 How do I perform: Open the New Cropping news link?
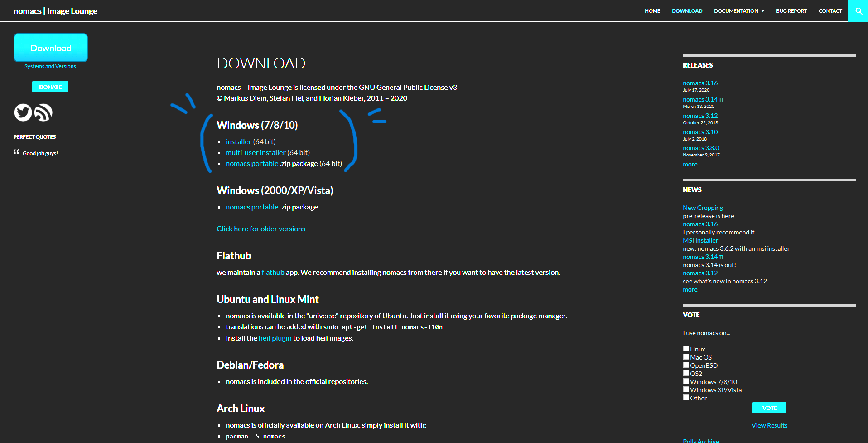(703, 208)
